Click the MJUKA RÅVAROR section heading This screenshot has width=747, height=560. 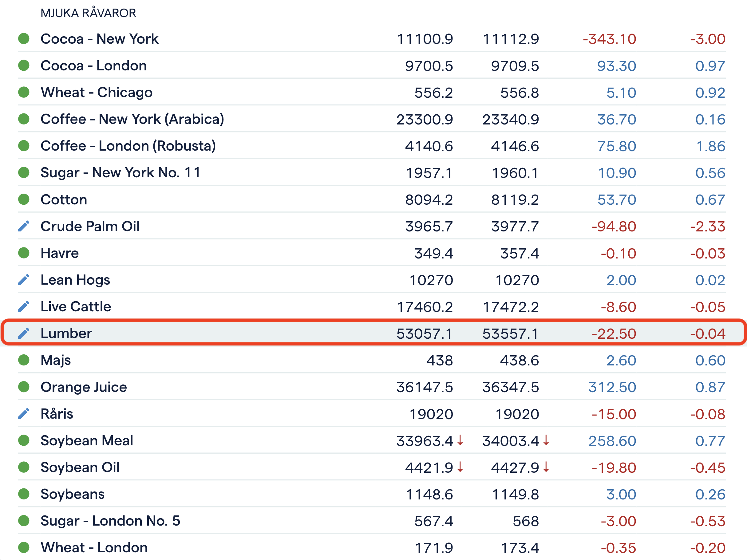tap(88, 13)
